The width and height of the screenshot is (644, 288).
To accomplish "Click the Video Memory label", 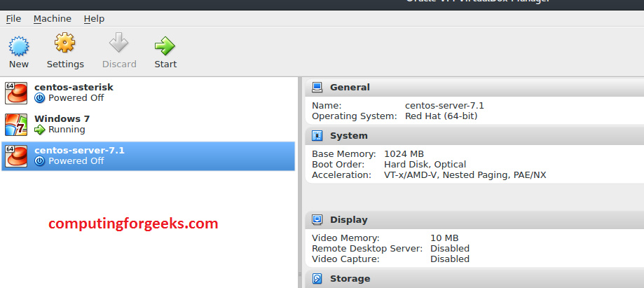I will [345, 238].
